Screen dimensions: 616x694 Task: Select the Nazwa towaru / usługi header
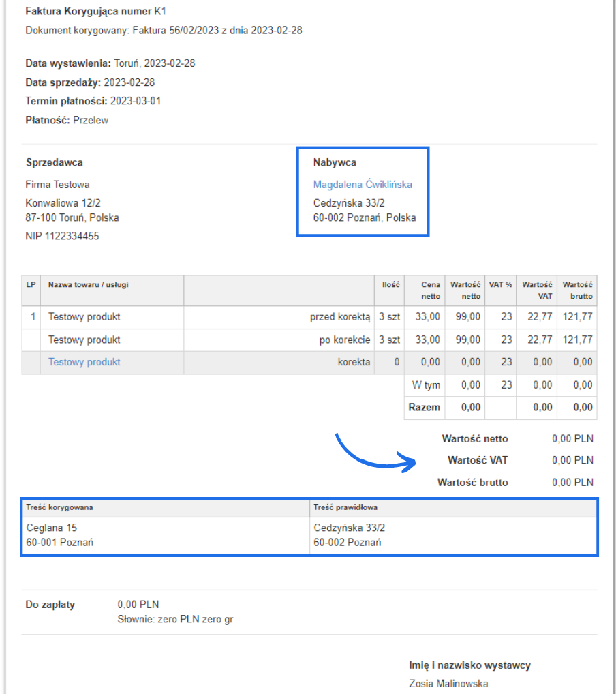click(x=88, y=285)
